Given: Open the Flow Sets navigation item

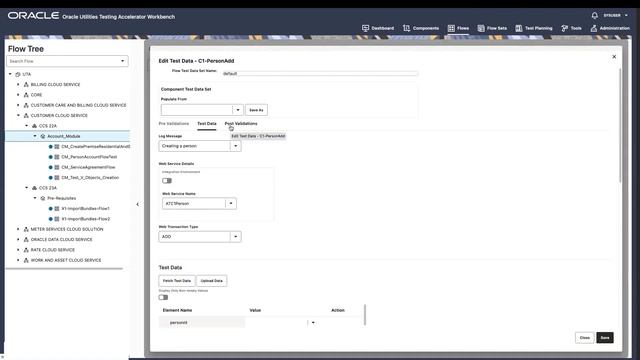Looking at the screenshot, I should coord(492,28).
